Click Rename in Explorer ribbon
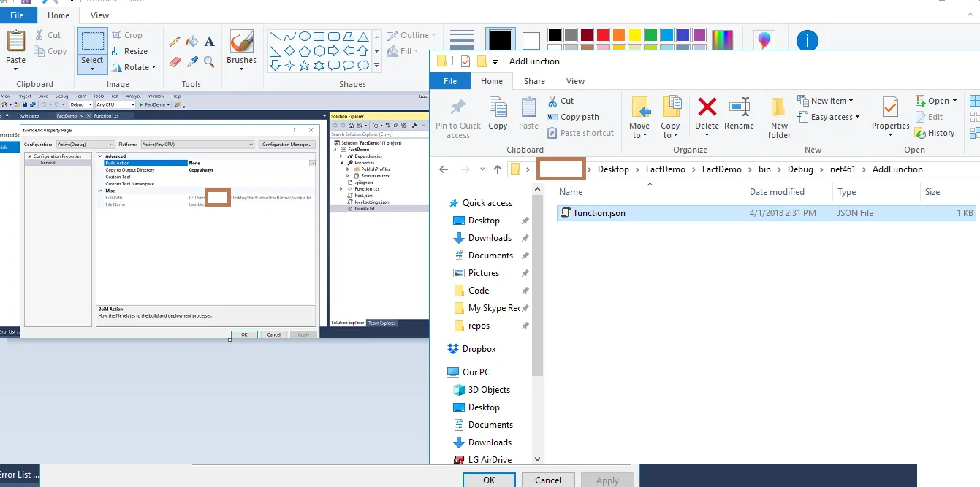980x487 pixels. 740,113
